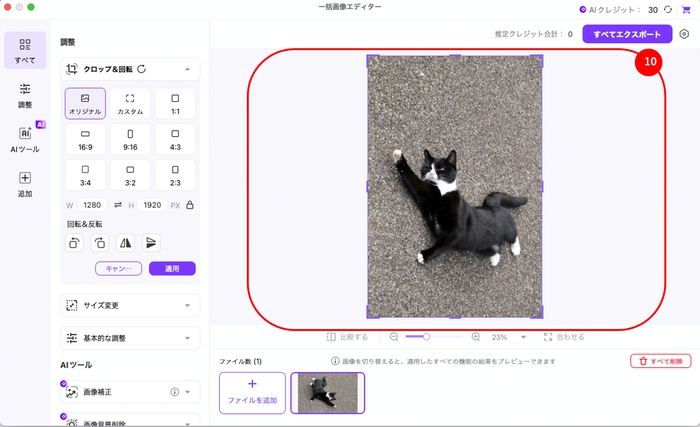Choose the 1:1 aspect ratio
Viewport: 700px width, 427px height.
[x=175, y=104]
